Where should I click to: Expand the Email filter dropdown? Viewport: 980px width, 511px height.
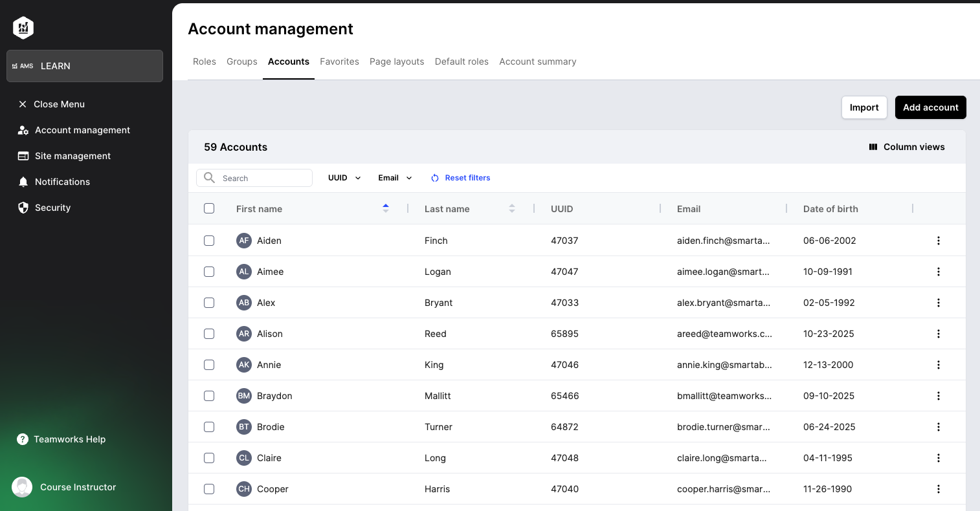(x=395, y=178)
